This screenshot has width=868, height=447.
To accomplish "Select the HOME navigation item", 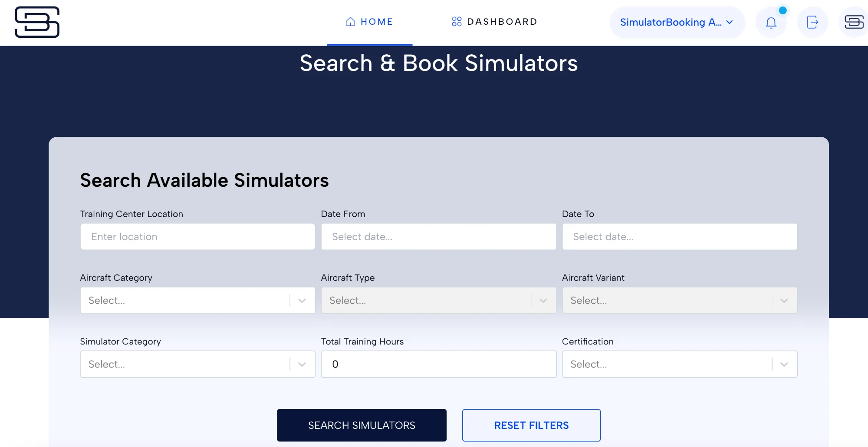I will 370,21.
